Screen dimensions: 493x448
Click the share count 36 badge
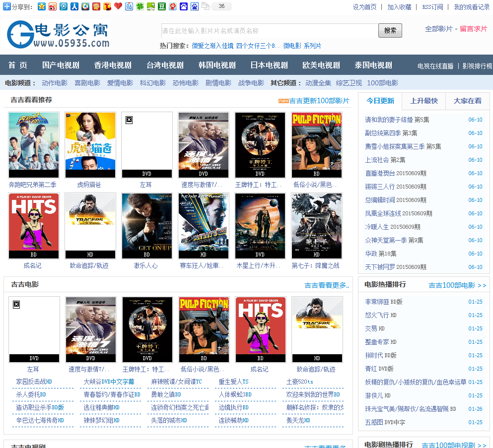click(221, 6)
